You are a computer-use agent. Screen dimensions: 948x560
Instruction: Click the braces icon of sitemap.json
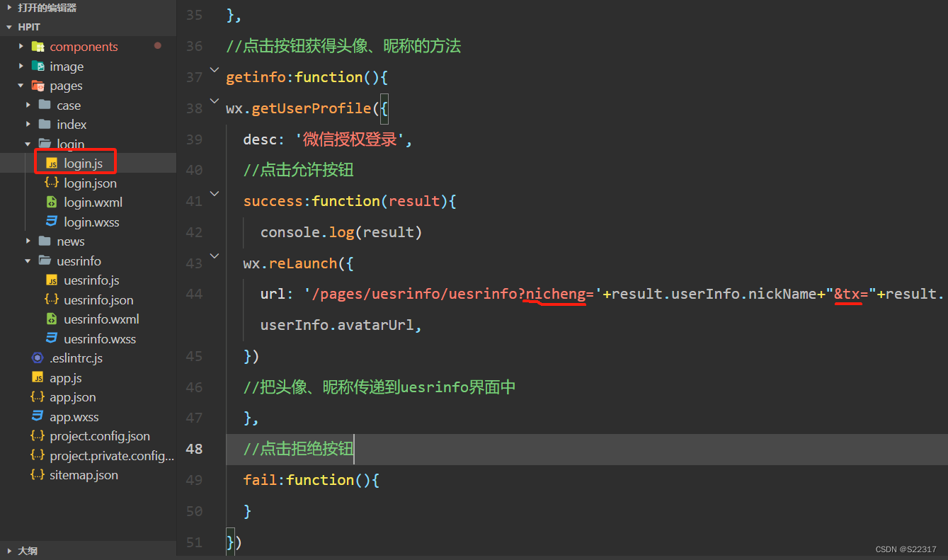(38, 475)
